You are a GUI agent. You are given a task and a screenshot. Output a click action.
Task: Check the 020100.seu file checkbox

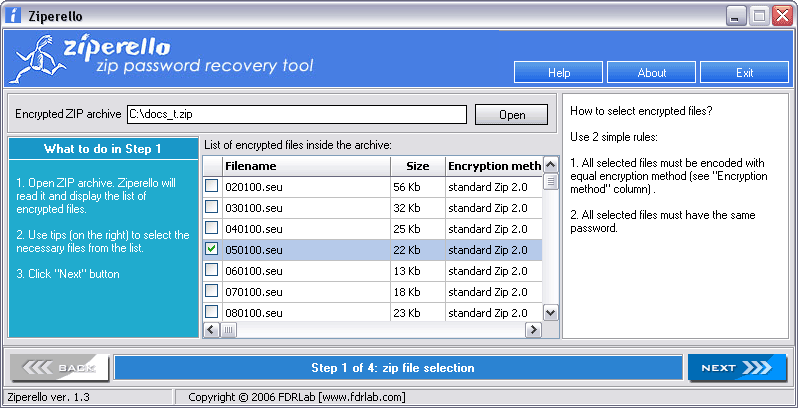pyautogui.click(x=211, y=186)
